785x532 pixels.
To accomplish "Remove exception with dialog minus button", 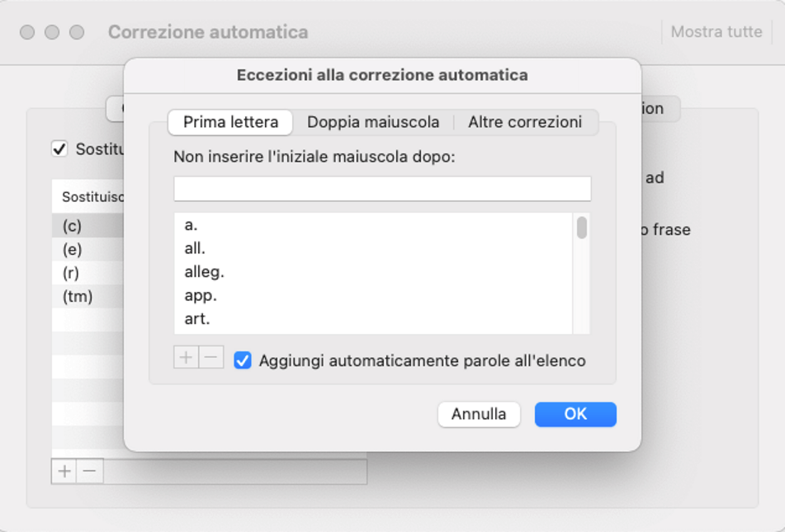I will 211,357.
